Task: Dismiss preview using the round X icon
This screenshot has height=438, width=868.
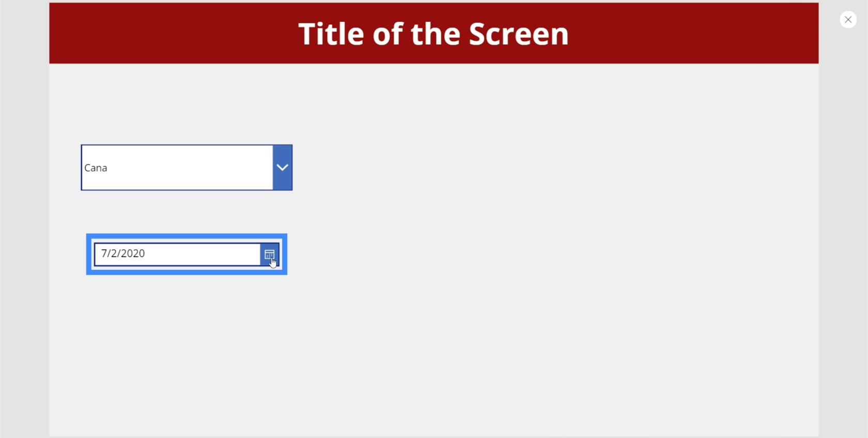Action: coord(848,20)
